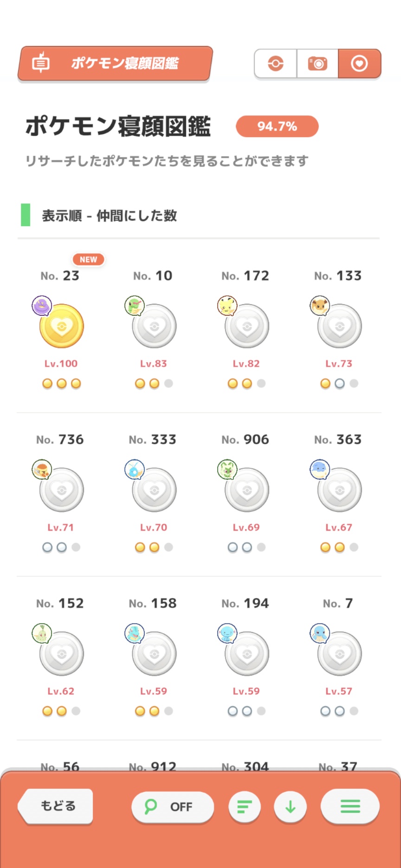Tap the No. 736 Grubbin medal
Screen dimensions: 401x868
point(61,490)
